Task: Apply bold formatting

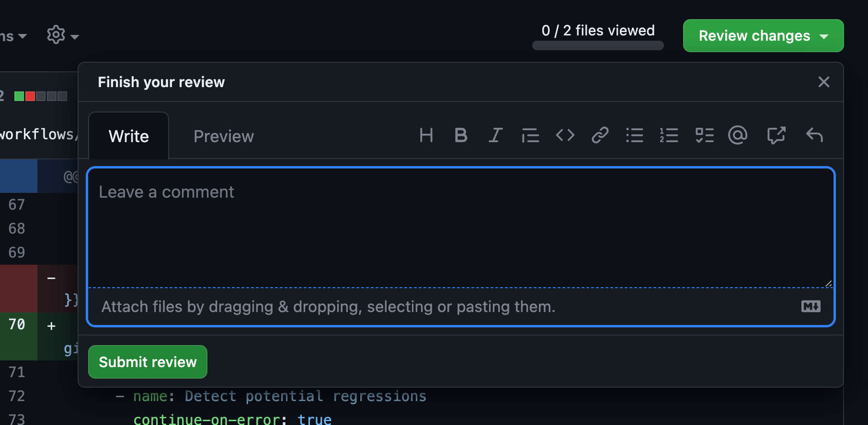Action: [460, 135]
